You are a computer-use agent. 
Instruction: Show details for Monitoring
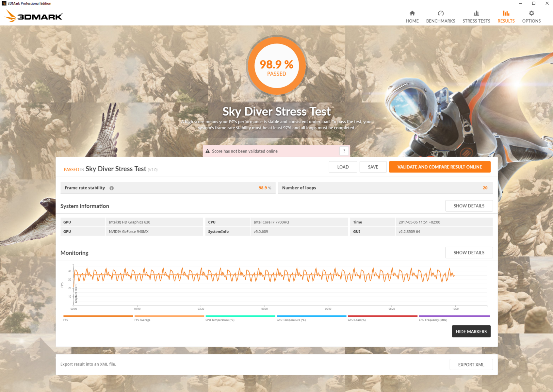point(469,253)
